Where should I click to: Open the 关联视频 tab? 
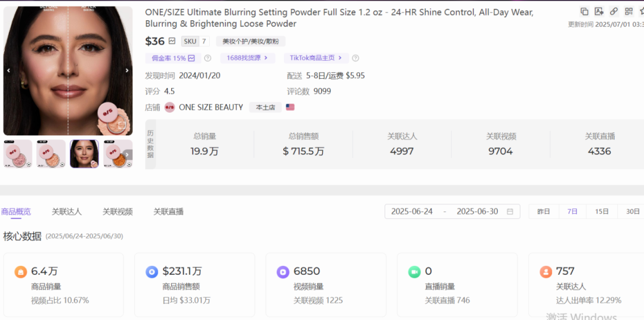click(117, 212)
